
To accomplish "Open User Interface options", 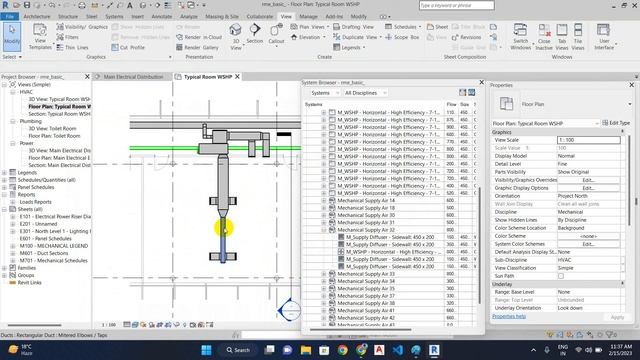I will point(604,37).
